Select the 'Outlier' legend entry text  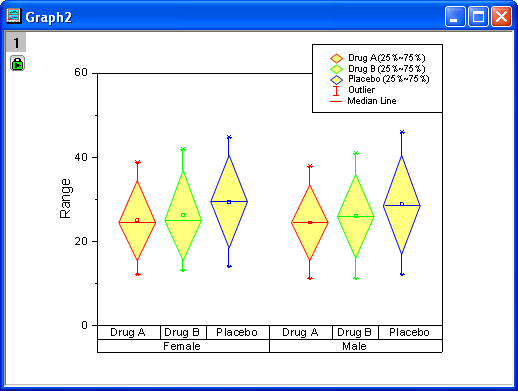coord(361,90)
